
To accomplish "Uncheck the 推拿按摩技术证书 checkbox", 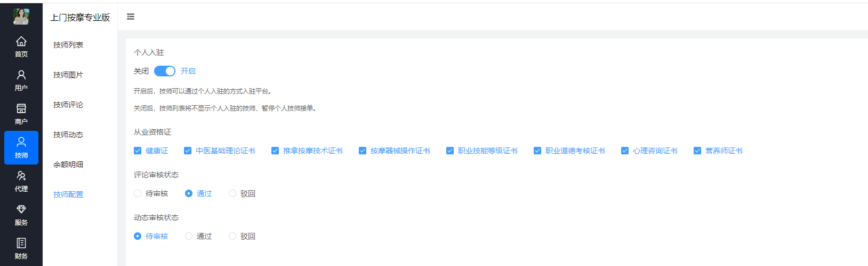I will pos(275,151).
